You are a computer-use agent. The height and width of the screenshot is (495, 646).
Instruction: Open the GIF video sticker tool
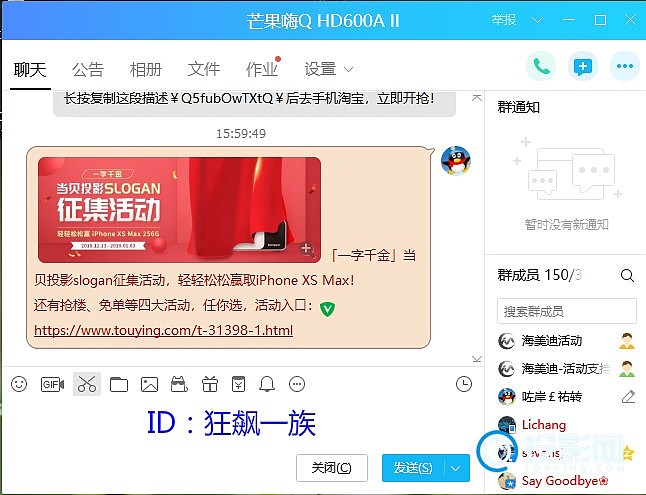click(x=52, y=384)
